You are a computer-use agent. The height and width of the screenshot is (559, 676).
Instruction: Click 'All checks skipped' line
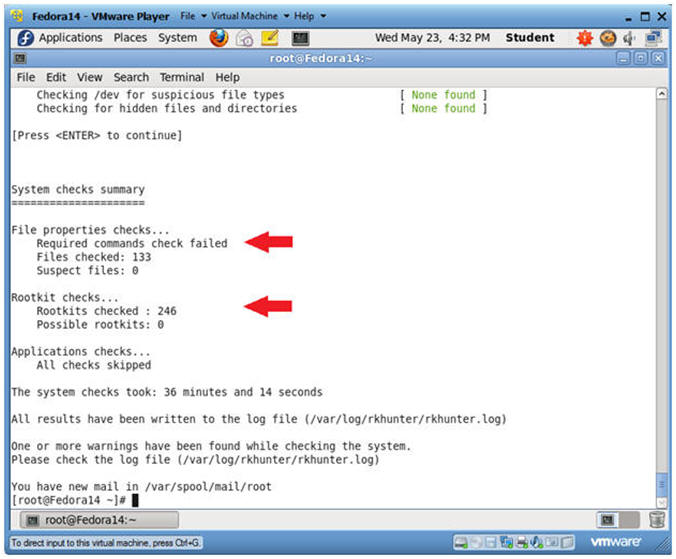(x=94, y=365)
